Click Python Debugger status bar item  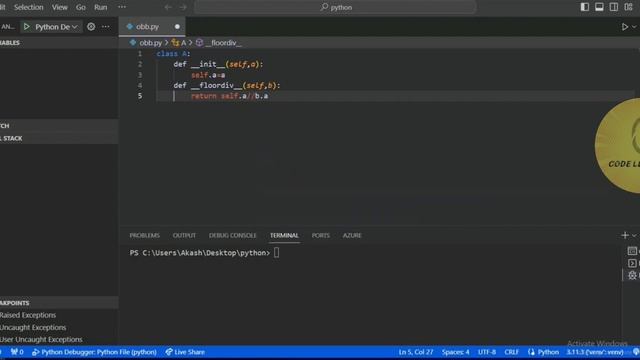pyautogui.click(x=94, y=352)
